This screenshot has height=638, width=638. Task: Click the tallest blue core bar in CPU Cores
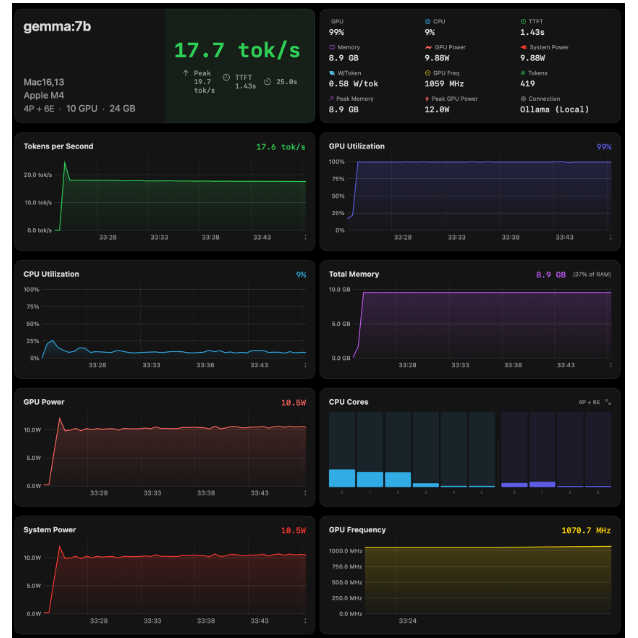pos(342,478)
